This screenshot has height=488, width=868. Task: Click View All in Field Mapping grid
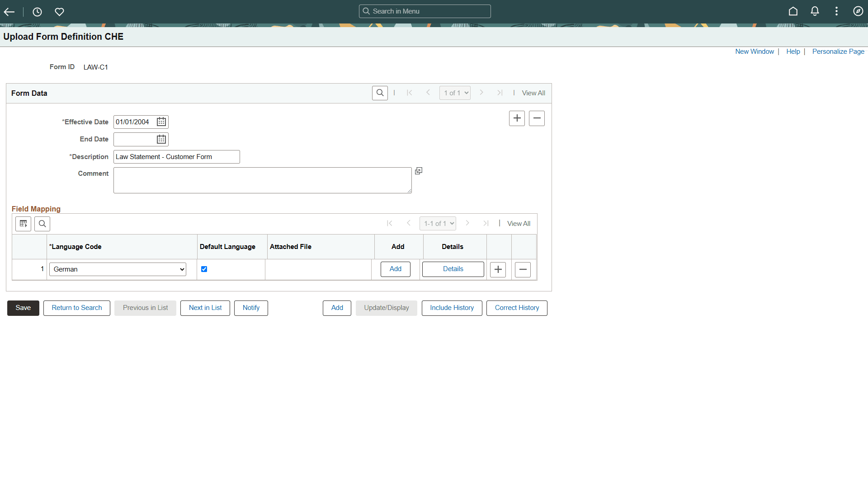(x=519, y=224)
